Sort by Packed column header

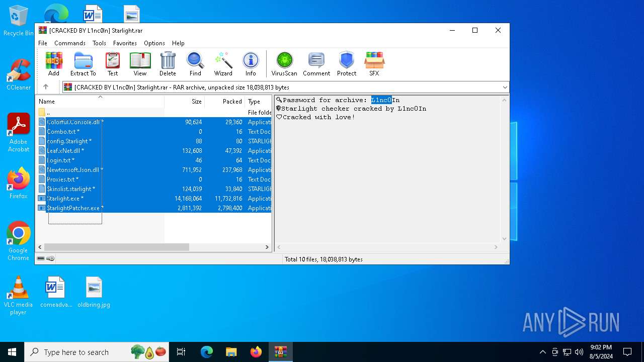225,102
